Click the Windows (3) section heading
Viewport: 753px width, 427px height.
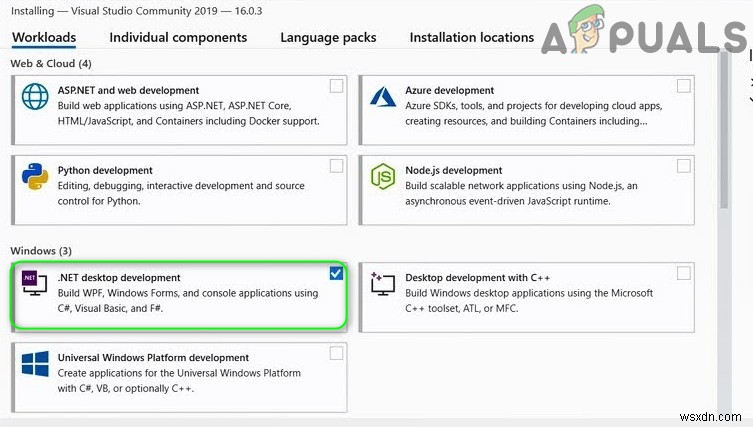[41, 251]
